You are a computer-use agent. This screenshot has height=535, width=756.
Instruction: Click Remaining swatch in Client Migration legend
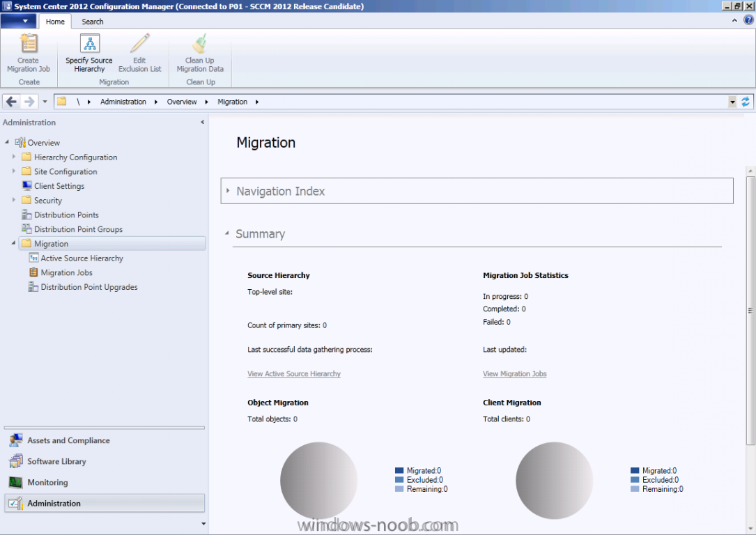635,489
